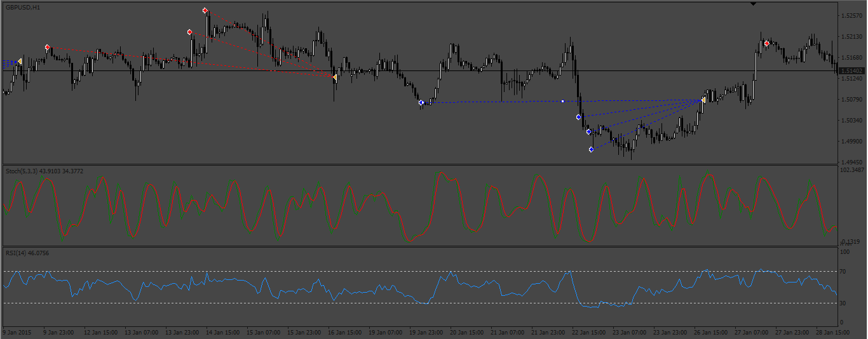Click the white square handle on the blue trendline
The width and height of the screenshot is (868, 339).
[x=562, y=101]
